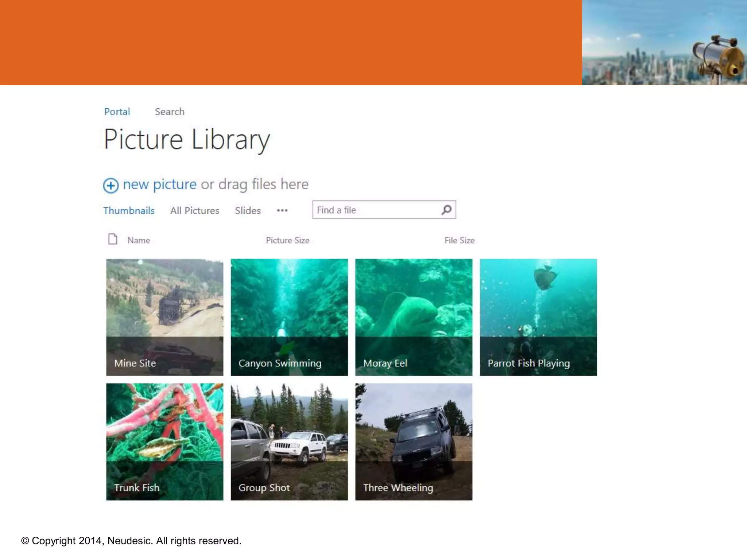Sort by the File Size column header
The width and height of the screenshot is (747, 560).
(x=459, y=240)
